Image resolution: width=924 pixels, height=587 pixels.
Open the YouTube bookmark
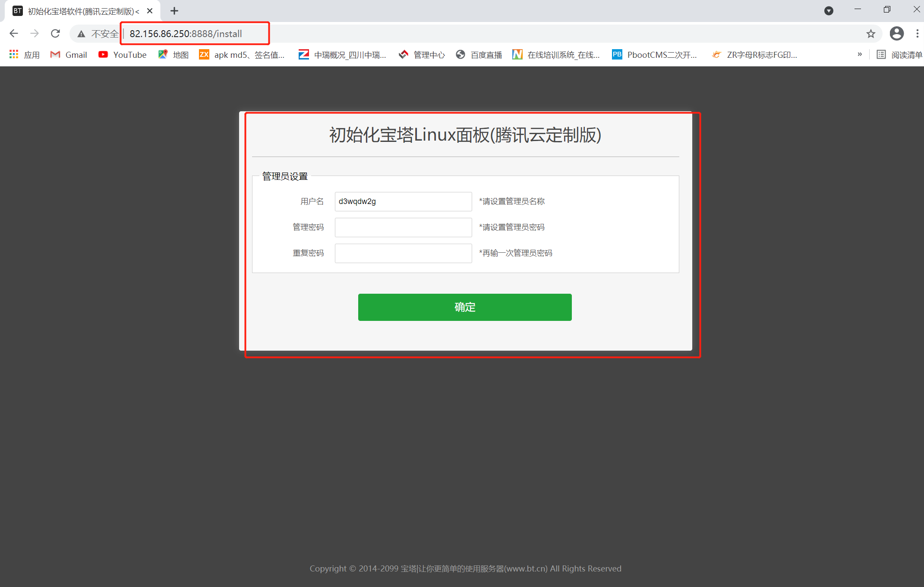tap(123, 55)
